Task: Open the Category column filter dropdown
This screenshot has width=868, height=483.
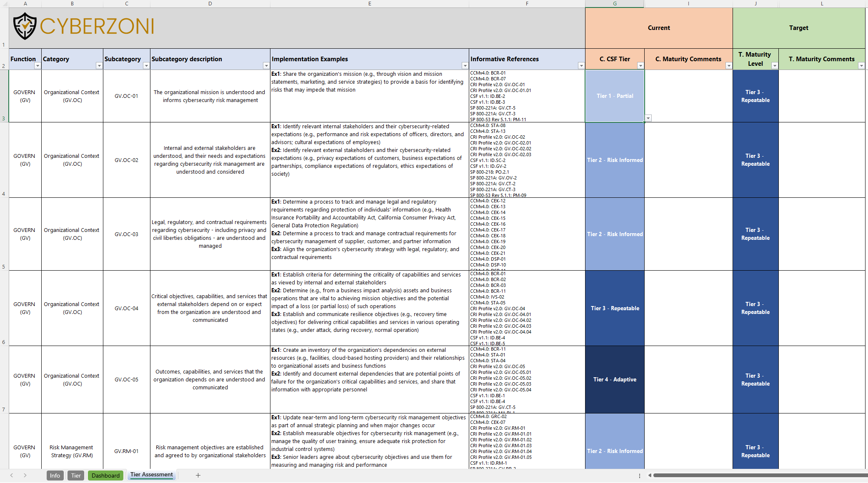Action: 99,66
